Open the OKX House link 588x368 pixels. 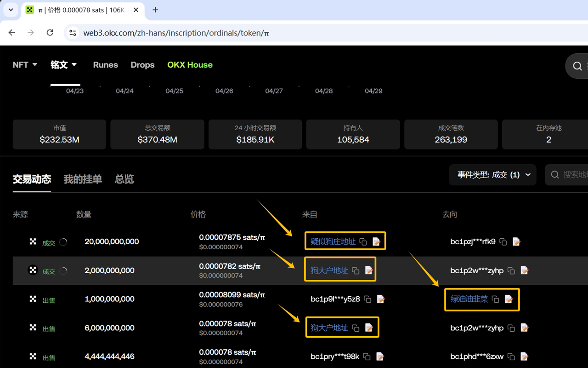pos(190,65)
